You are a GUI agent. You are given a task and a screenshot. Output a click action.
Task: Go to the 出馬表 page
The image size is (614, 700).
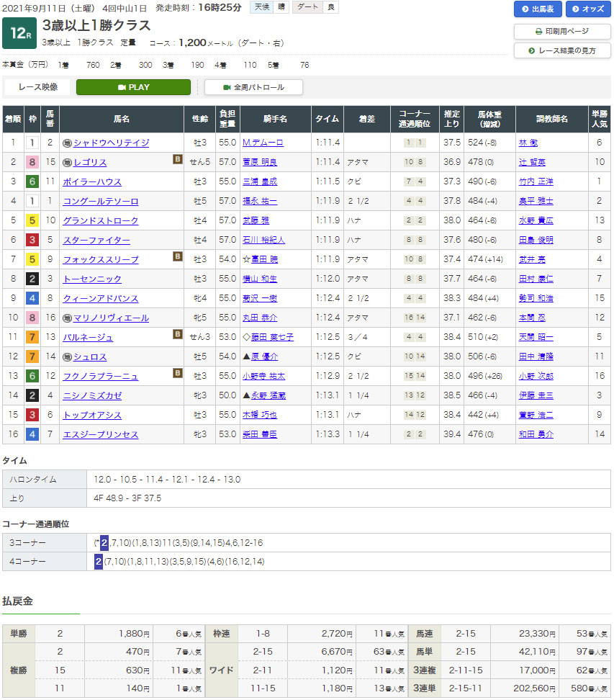538,9
